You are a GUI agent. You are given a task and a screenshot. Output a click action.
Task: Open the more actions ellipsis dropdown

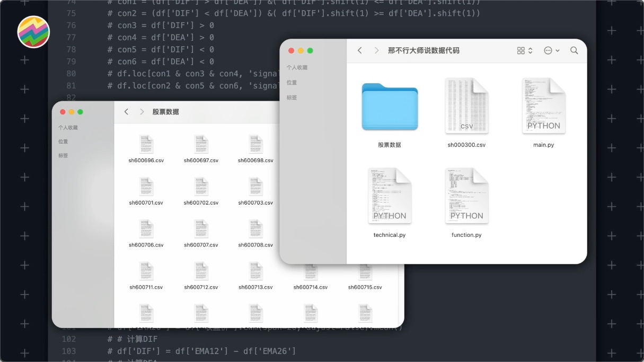[x=551, y=50]
